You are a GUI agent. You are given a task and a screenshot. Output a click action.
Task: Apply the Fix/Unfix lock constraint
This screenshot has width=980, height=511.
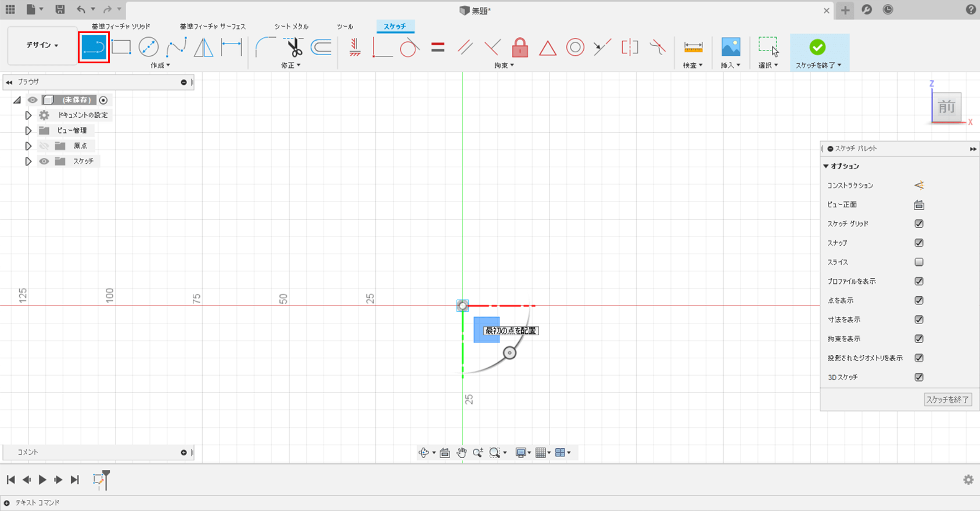520,48
